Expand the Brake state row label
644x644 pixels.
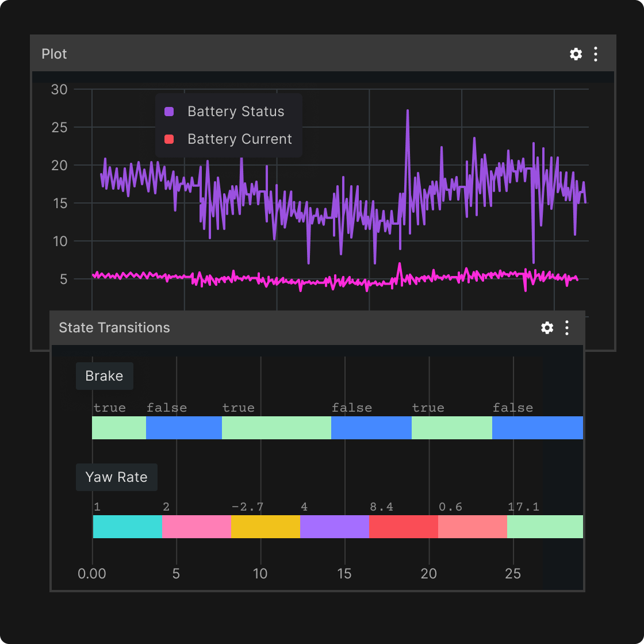click(104, 375)
